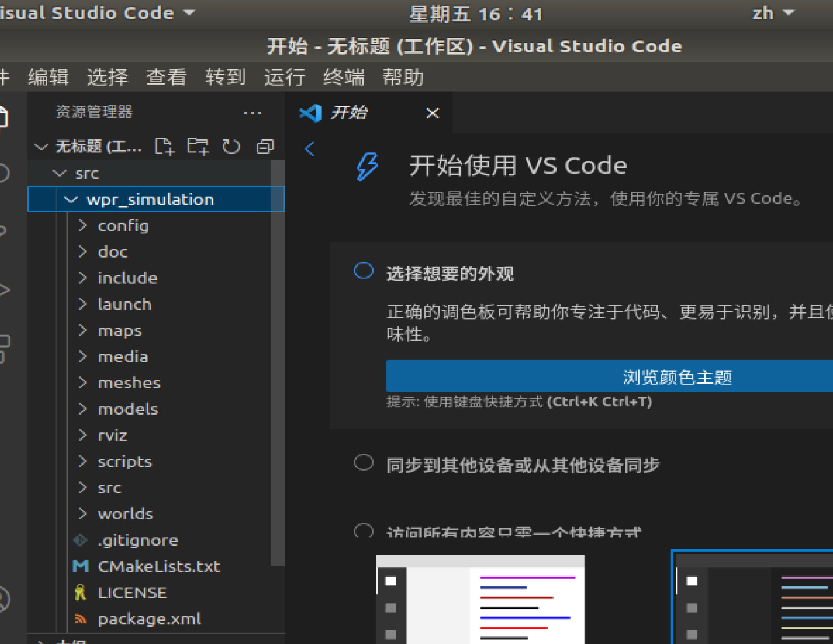833x644 pixels.
Task: Select the 同步到其他设备 step radio
Action: click(x=364, y=462)
